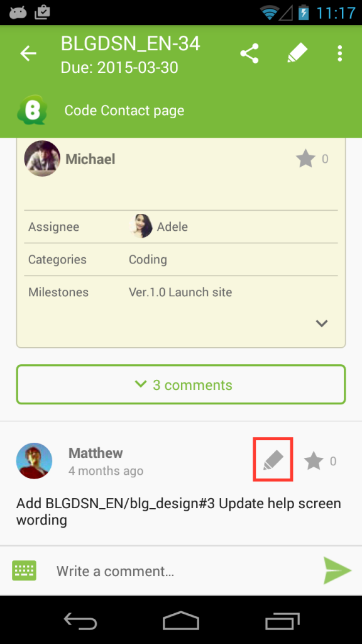
Task: Edit Matthew's comment with pencil icon
Action: (273, 460)
